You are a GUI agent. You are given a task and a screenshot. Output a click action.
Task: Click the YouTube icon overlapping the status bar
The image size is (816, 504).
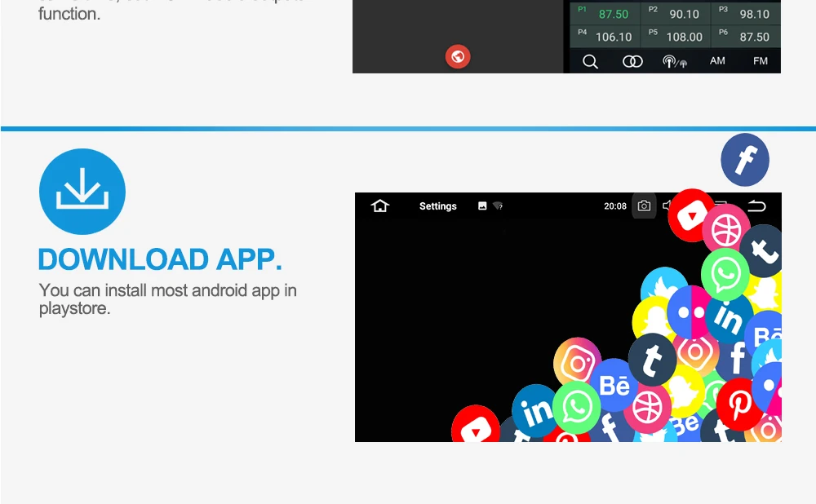coord(691,215)
